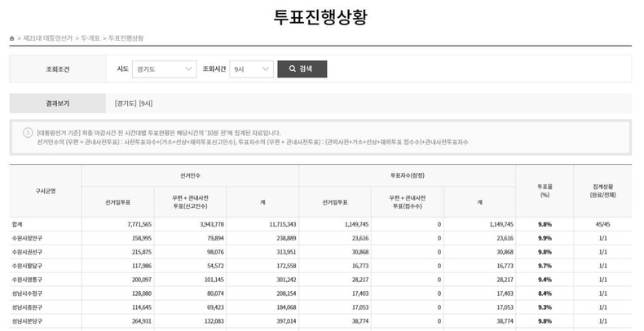This screenshot has width=644, height=331.
Task: Select the 수원시영통구 row label
Action: [27, 280]
